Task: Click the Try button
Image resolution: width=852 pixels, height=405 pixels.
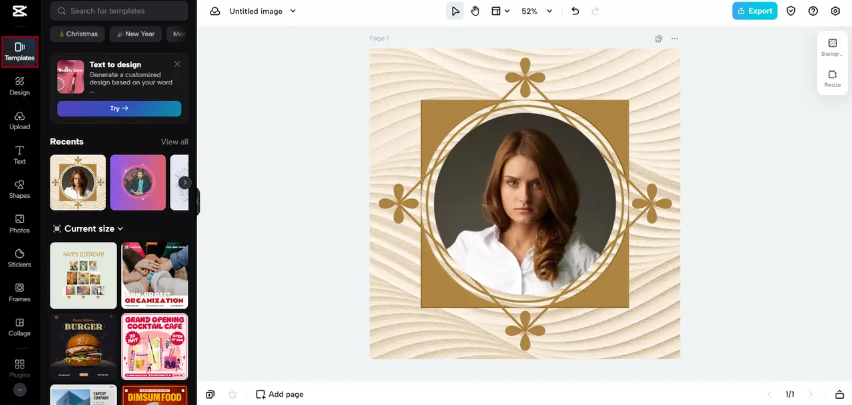Action: (119, 108)
